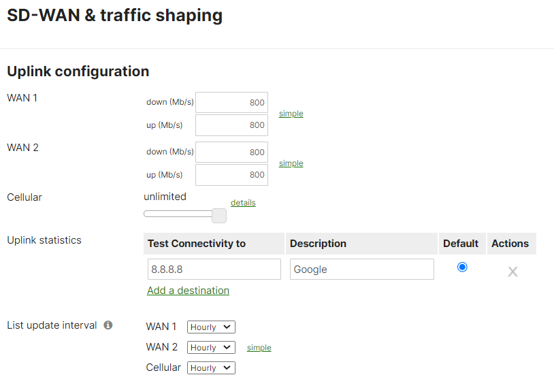
Task: Select the 8.8.8.8 connectivity address field
Action: coord(214,269)
